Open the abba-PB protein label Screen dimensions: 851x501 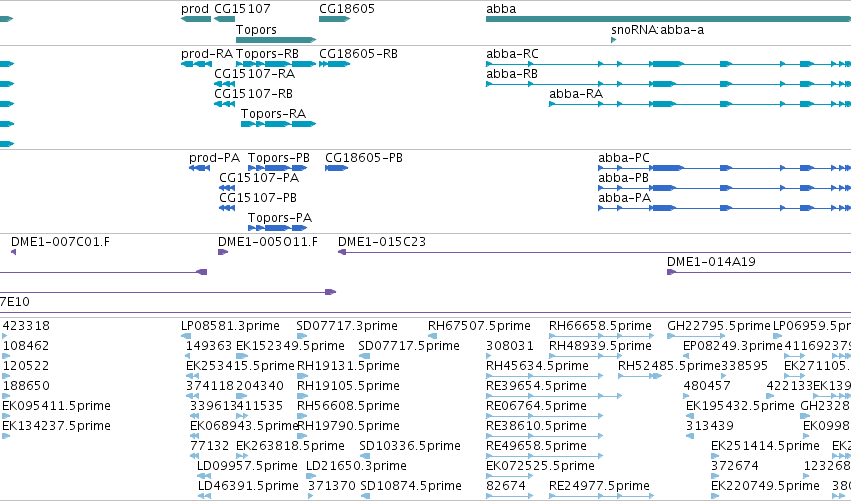tap(623, 178)
